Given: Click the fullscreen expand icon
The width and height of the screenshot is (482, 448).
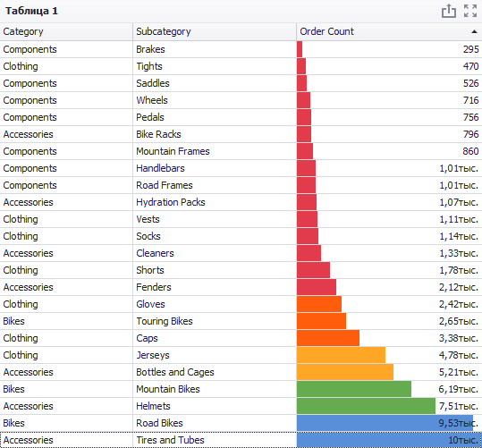Looking at the screenshot, I should pos(470,11).
